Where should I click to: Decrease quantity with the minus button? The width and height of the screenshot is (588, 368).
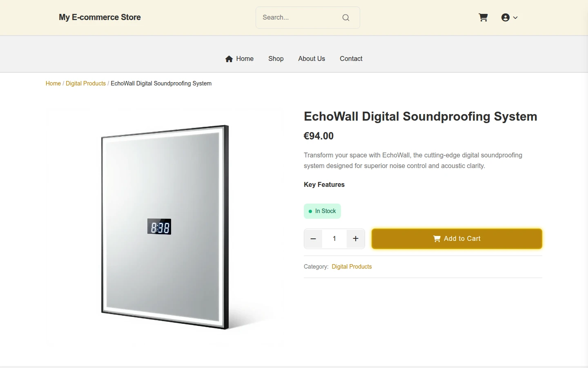click(x=313, y=239)
